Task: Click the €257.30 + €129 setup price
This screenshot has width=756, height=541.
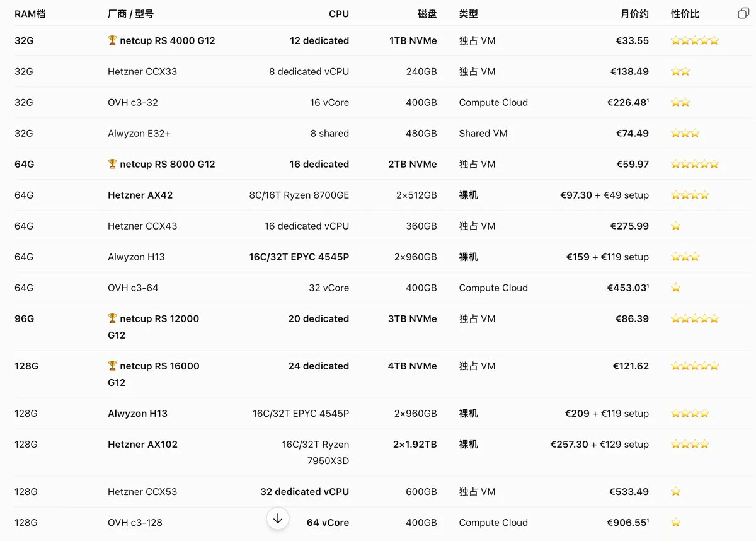Action: 600,444
